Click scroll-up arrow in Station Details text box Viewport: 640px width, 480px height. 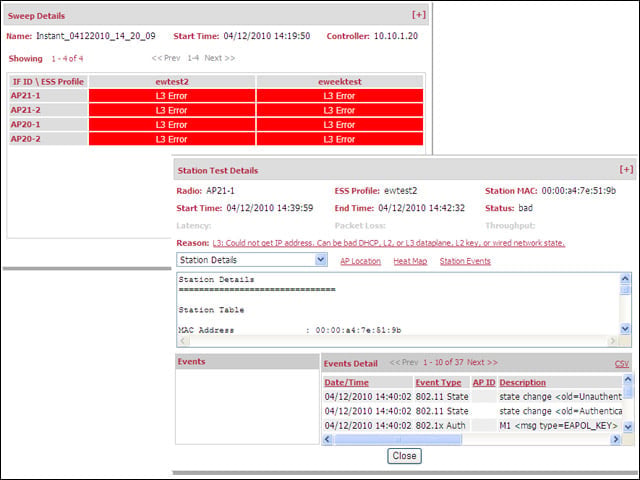tap(625, 279)
